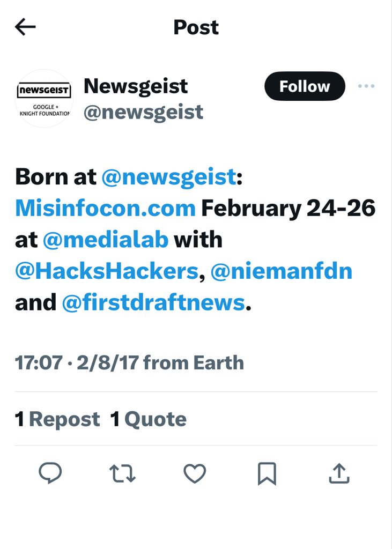
Task: Click the Newsgeist display name
Action: tap(136, 86)
